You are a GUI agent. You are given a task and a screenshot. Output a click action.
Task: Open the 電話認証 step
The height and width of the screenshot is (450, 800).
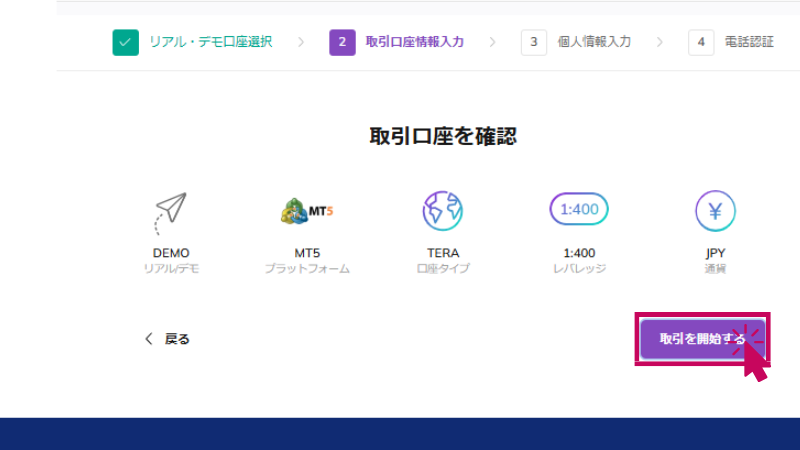click(749, 42)
